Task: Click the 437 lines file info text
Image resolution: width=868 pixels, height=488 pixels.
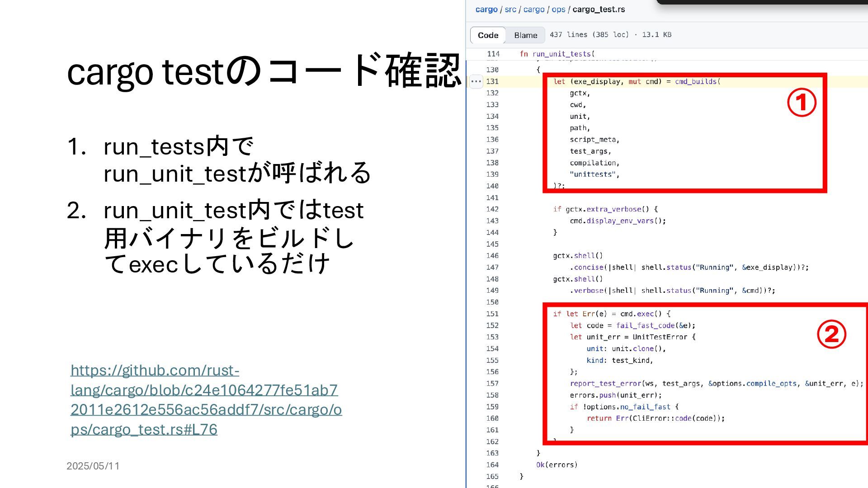Action: (610, 35)
